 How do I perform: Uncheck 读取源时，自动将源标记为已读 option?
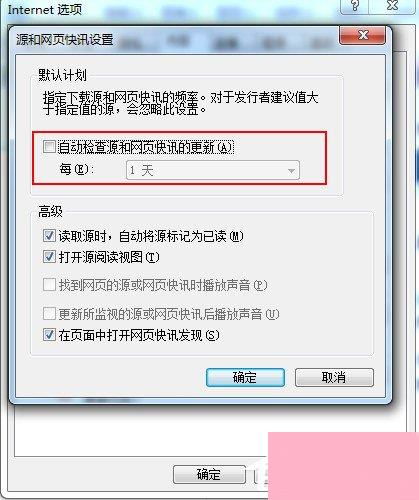tap(49, 236)
